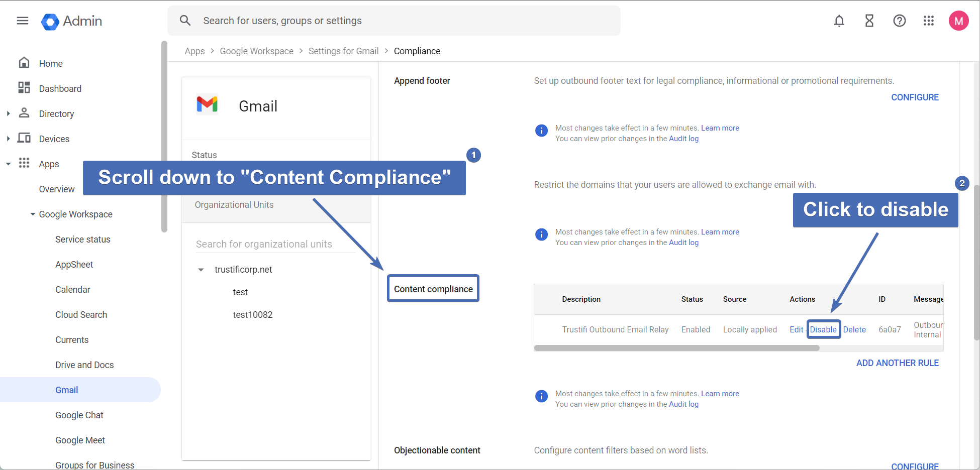Click the Directory person icon

point(24,113)
